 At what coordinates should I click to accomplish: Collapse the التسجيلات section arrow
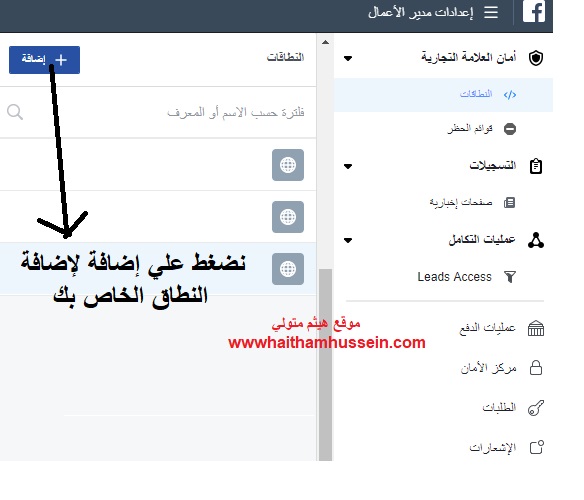[x=348, y=166]
